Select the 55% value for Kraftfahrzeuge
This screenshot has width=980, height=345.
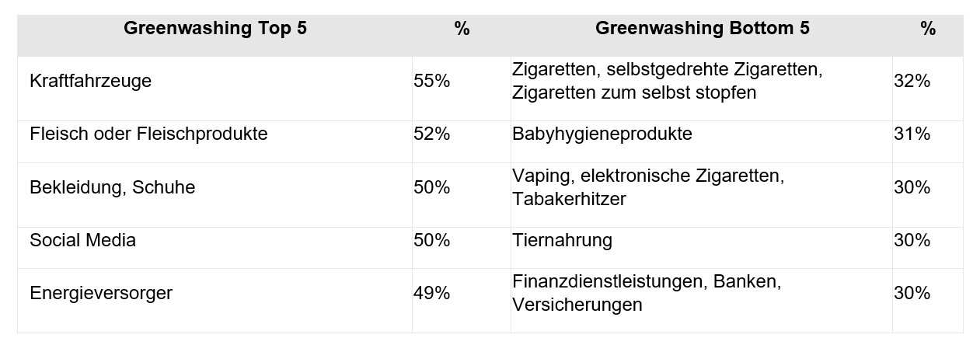432,81
